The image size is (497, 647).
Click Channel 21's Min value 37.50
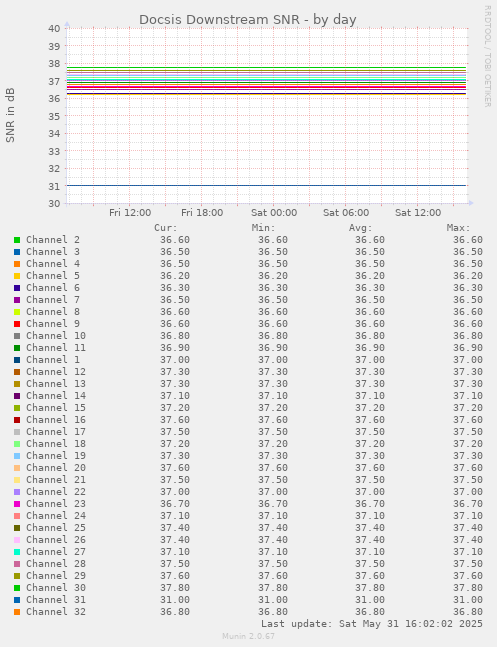tap(273, 479)
